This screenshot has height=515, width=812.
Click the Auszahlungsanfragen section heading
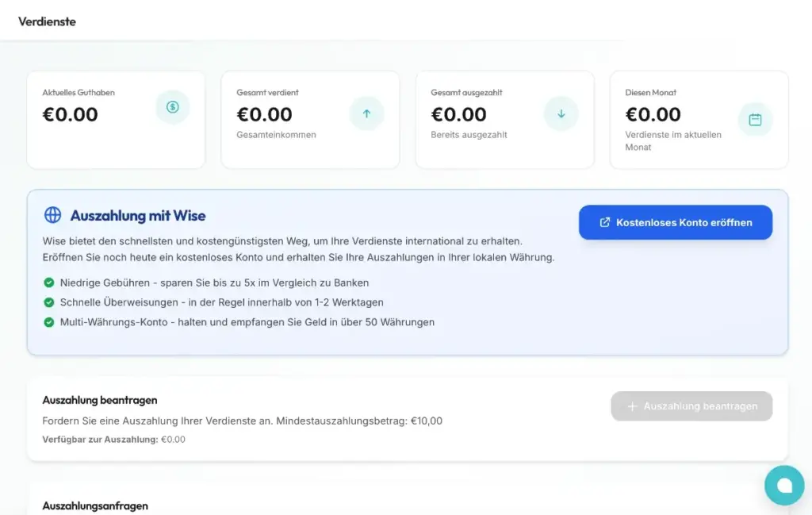95,505
